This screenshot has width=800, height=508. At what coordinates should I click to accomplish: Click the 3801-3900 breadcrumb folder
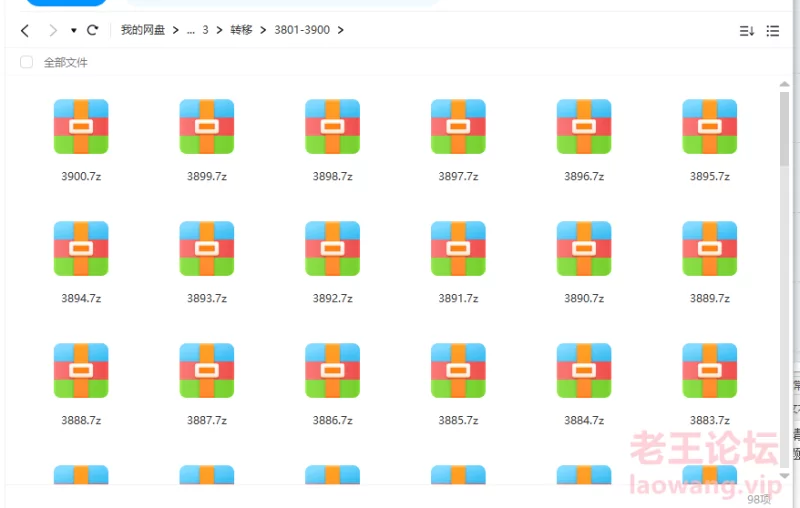click(302, 30)
